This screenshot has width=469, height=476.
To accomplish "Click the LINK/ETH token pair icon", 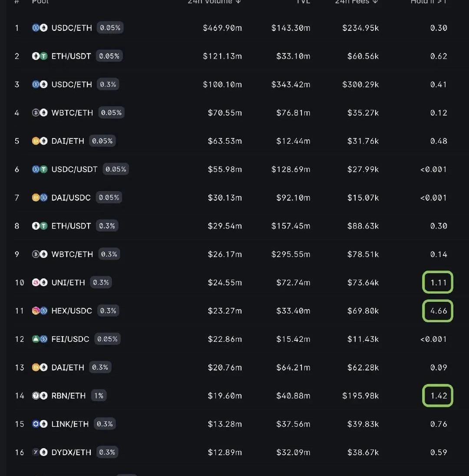I will click(x=40, y=424).
